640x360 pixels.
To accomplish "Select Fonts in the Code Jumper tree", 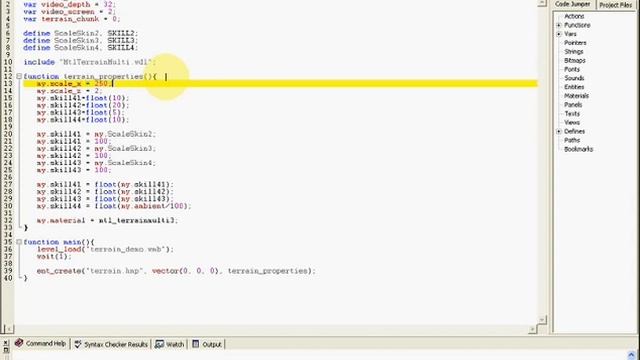I will pos(572,69).
